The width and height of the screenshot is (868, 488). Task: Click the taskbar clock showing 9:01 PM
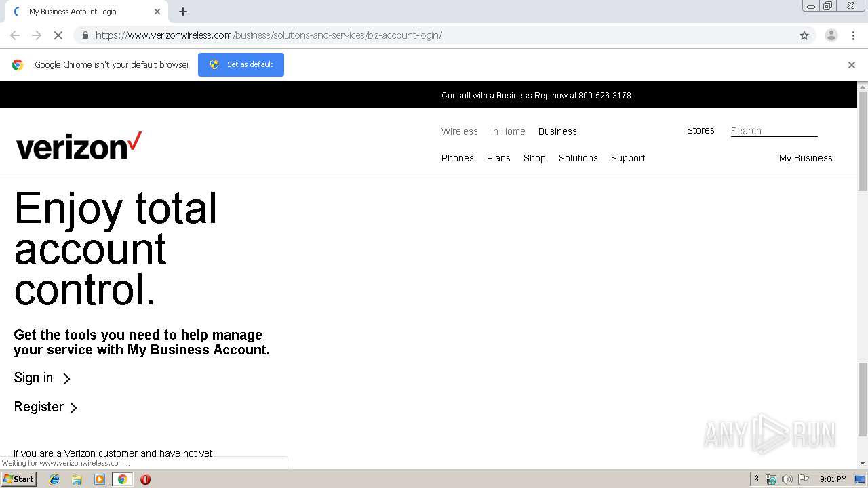(x=833, y=479)
